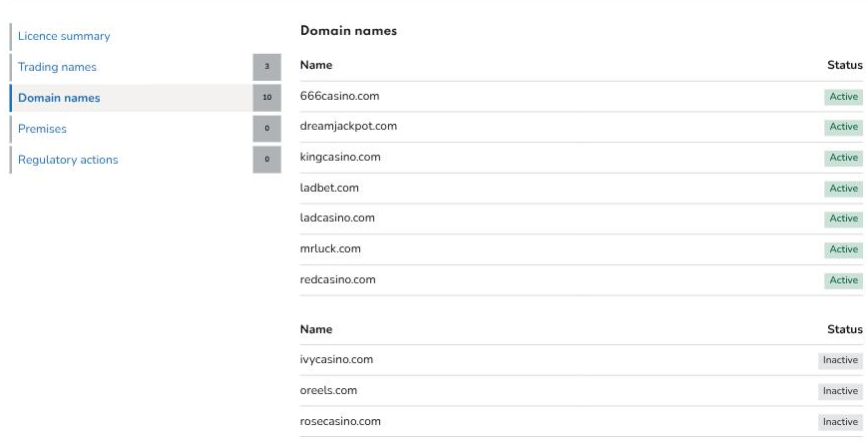Image resolution: width=868 pixels, height=444 pixels.
Task: Click the Status header of active table
Action: (x=845, y=65)
